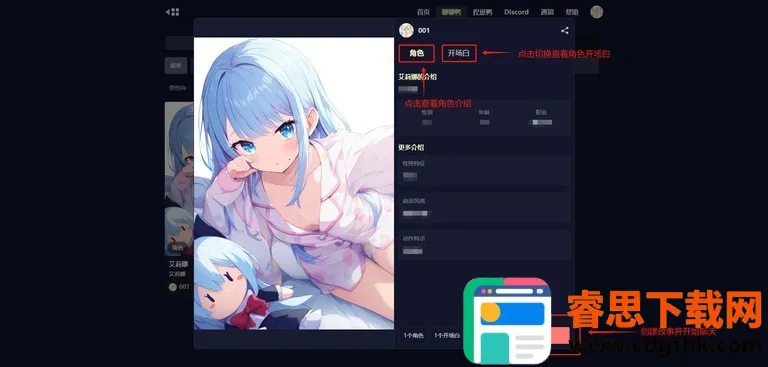The width and height of the screenshot is (768, 367).
Task: Open the 帮助 navigation item
Action: tap(572, 12)
